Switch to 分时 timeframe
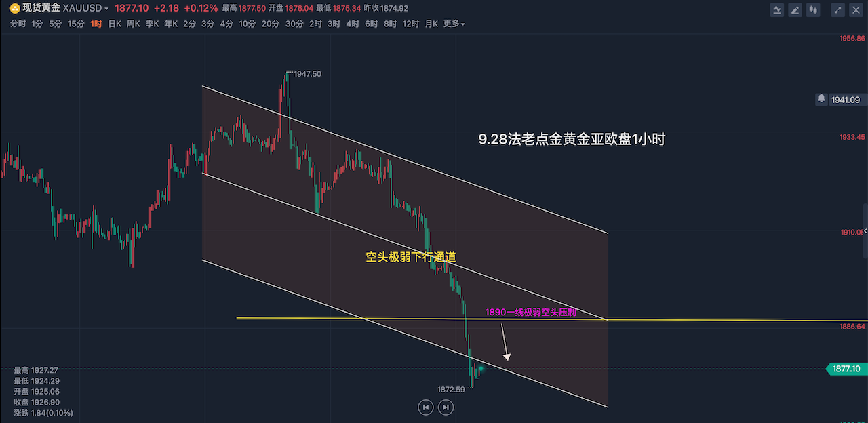 [18, 24]
